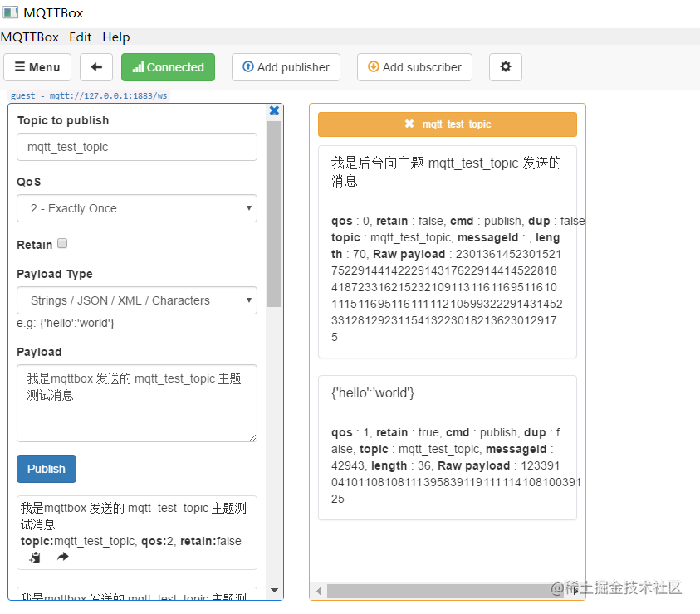Click the {'hello':'world'} received message
The image size is (700, 614).
tap(373, 392)
